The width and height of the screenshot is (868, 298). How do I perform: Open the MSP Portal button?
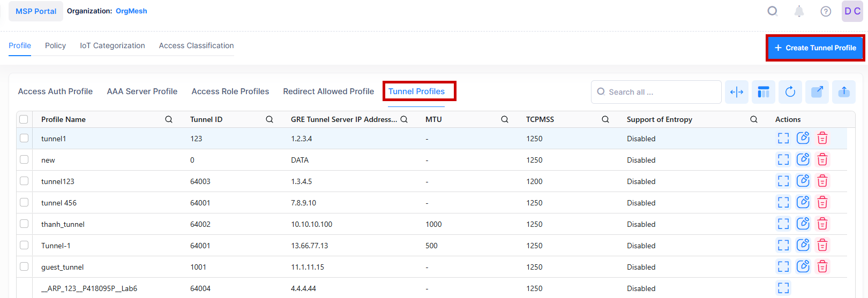[x=36, y=11]
